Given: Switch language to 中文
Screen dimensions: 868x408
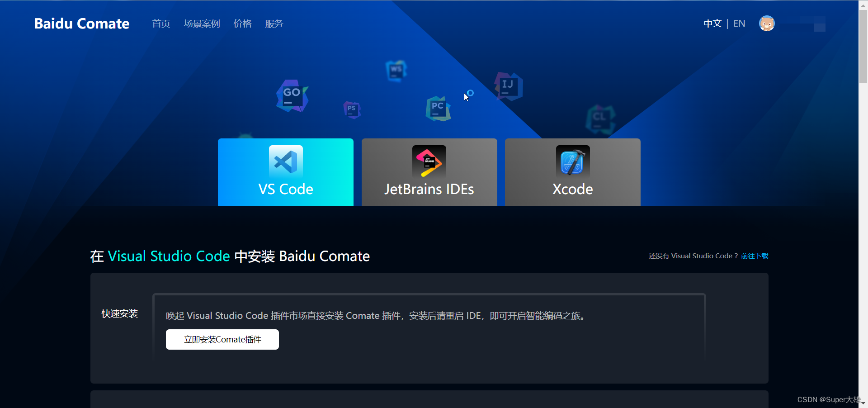Looking at the screenshot, I should click(712, 24).
